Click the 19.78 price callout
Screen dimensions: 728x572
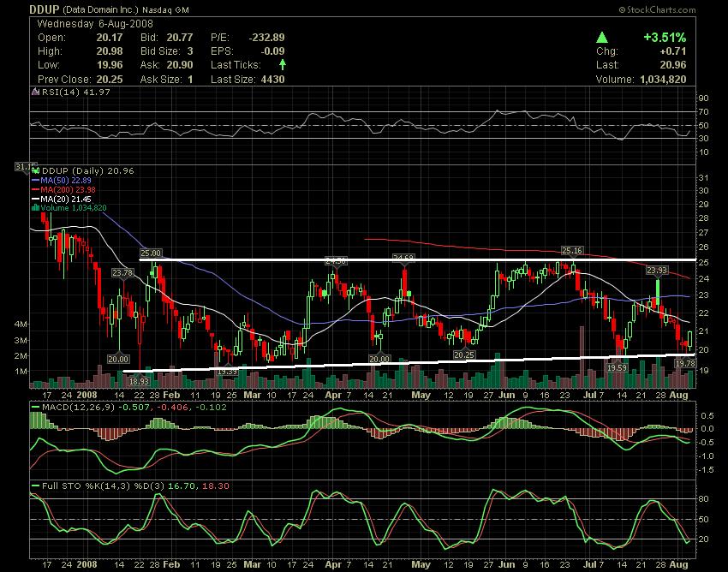pyautogui.click(x=685, y=364)
